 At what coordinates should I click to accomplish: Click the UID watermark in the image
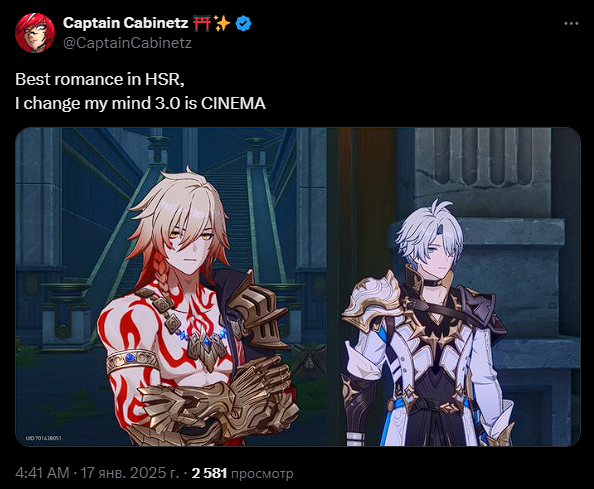43,438
